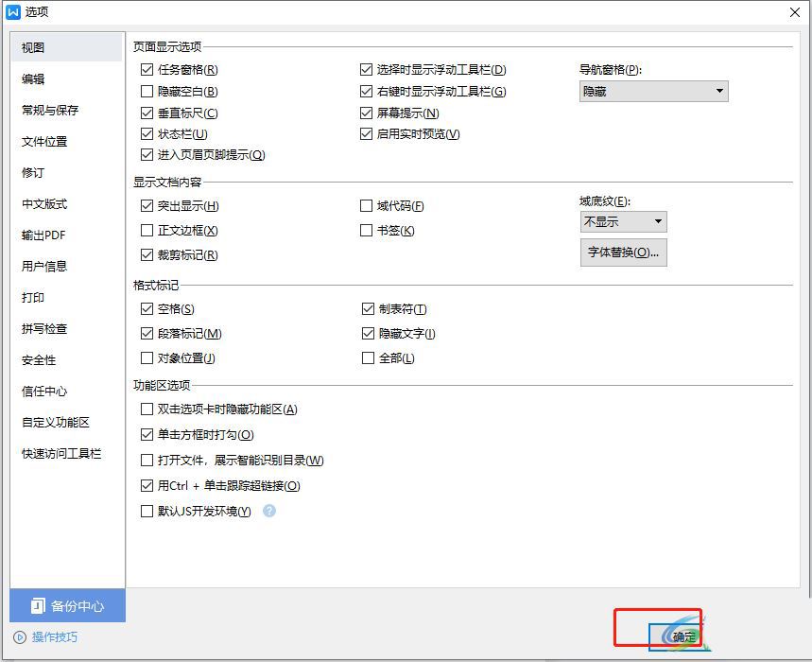Open 备份中心 button
This screenshot has width=812, height=662.
point(67,605)
